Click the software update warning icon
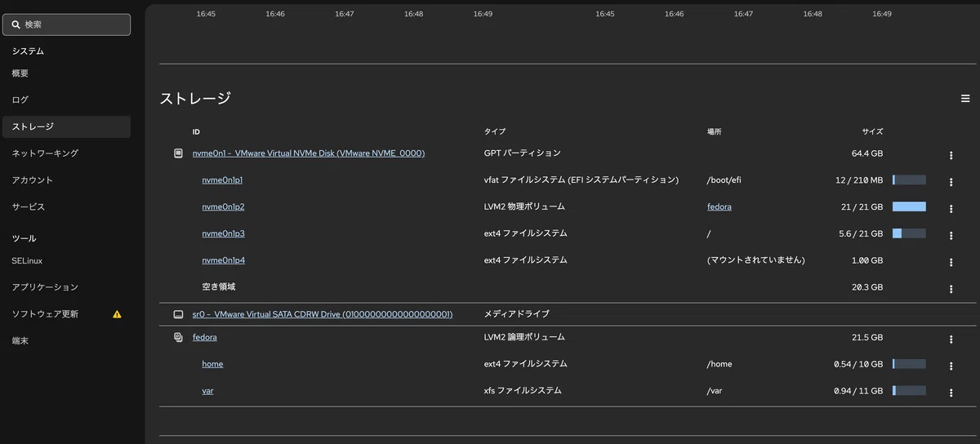 tap(117, 314)
